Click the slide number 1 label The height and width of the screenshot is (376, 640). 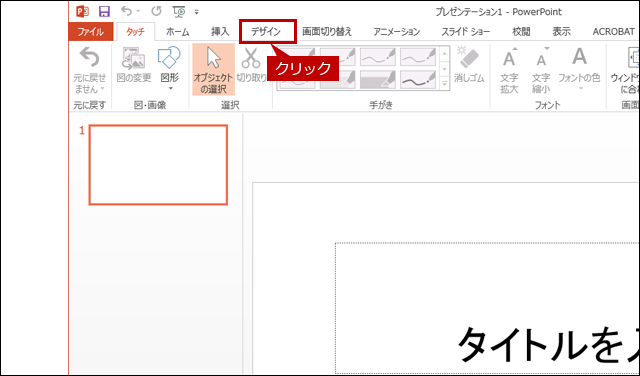point(82,130)
